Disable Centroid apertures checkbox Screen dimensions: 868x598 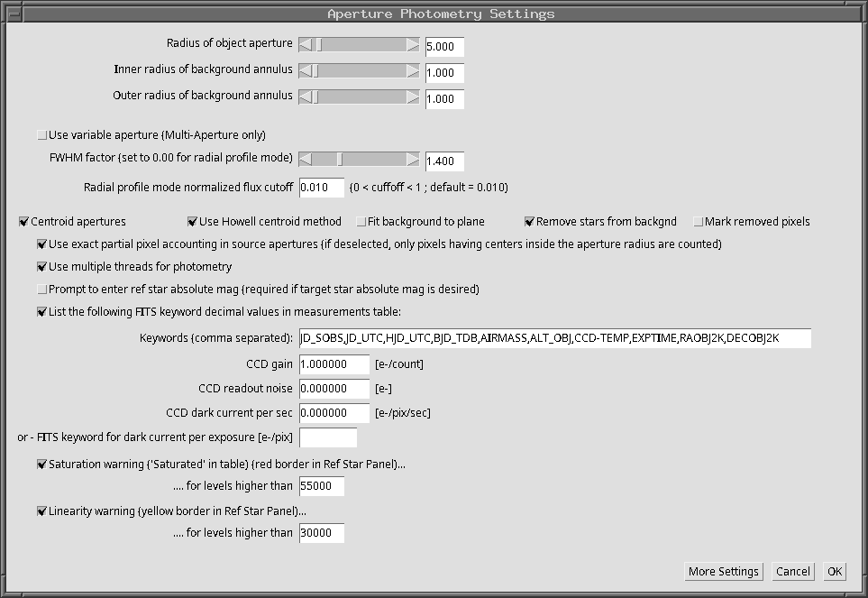(x=24, y=222)
